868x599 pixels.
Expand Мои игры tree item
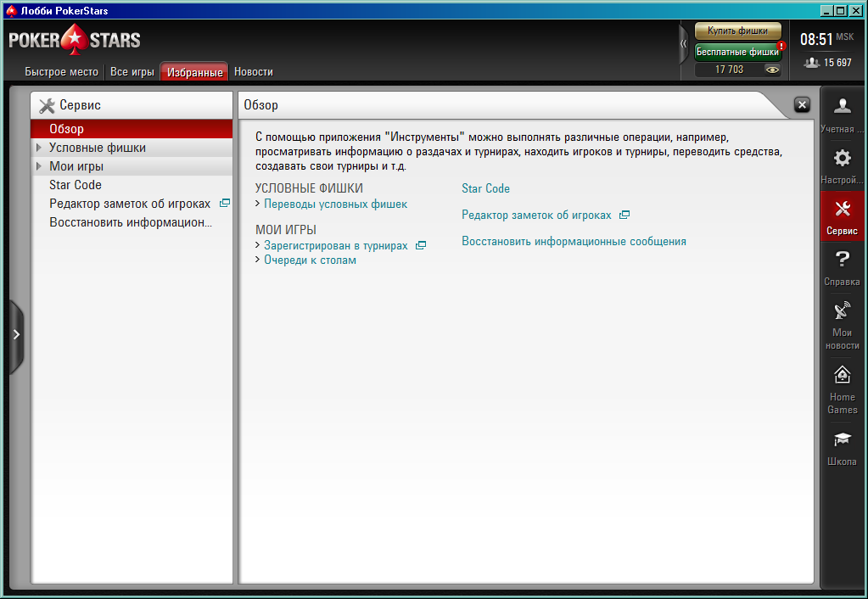point(39,166)
